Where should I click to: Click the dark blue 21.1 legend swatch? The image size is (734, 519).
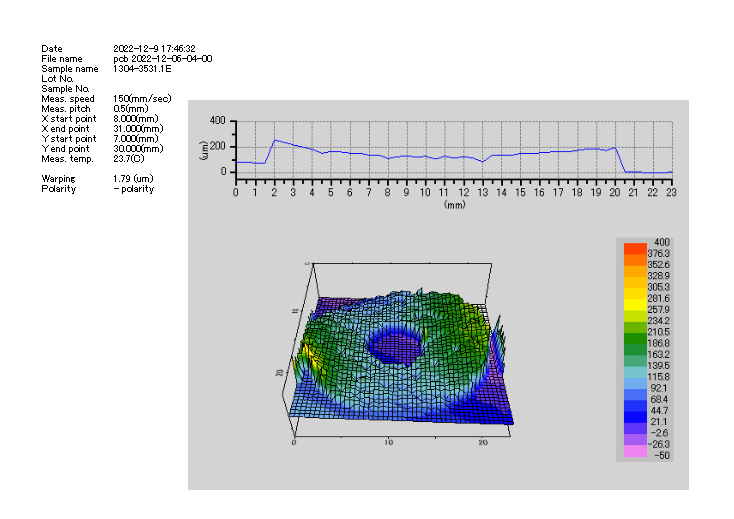636,420
